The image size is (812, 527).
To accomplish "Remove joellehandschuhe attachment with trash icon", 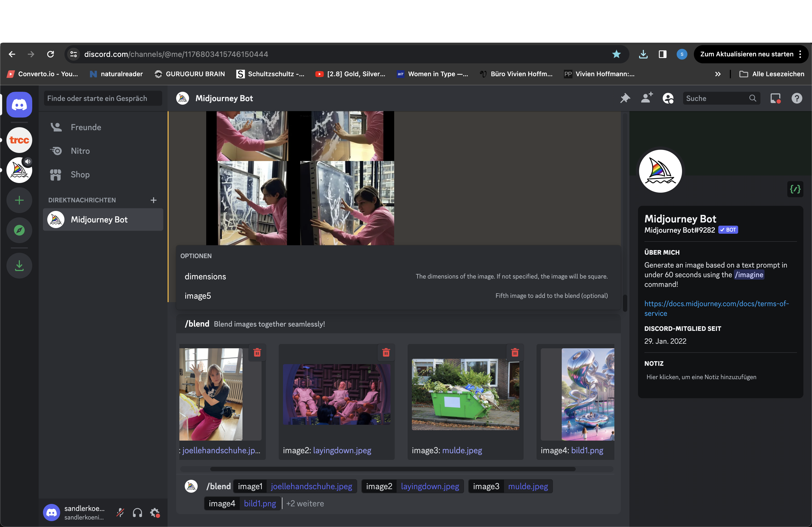I will click(x=257, y=353).
